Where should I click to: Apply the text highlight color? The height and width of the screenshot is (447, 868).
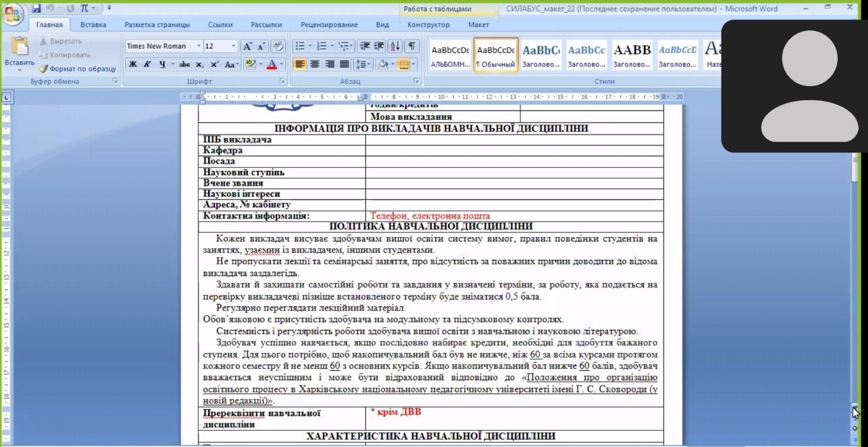tap(251, 65)
